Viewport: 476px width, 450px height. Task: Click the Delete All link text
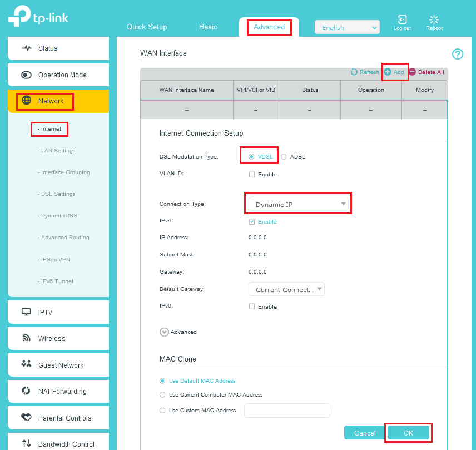(431, 72)
